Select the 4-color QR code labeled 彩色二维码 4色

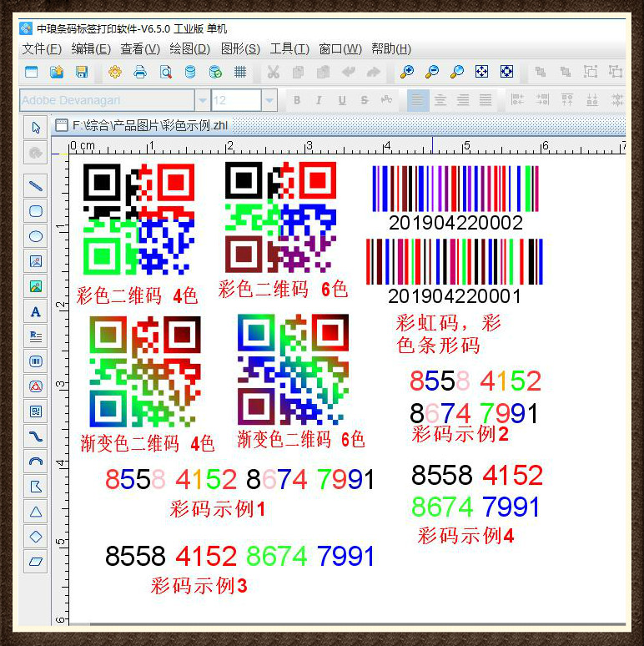click(138, 219)
